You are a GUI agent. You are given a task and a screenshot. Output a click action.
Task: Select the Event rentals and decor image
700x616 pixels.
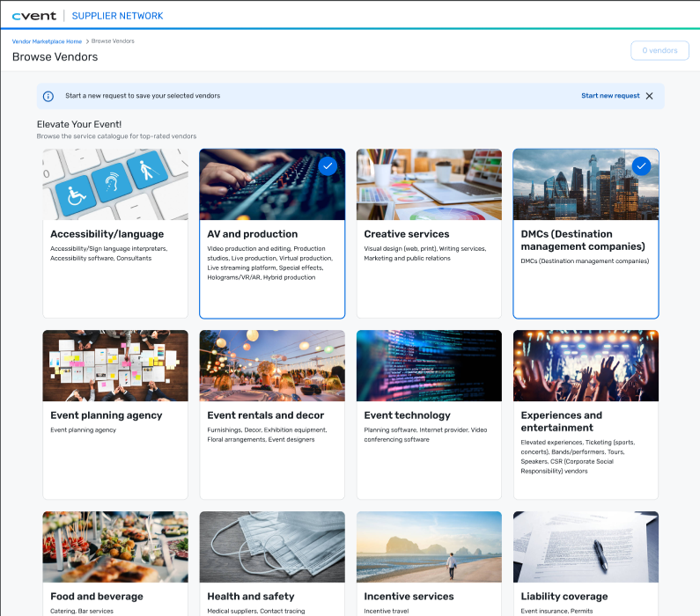(x=272, y=366)
